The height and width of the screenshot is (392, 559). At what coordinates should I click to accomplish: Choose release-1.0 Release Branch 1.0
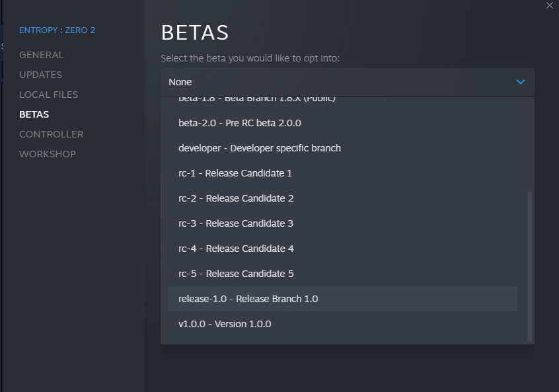248,299
